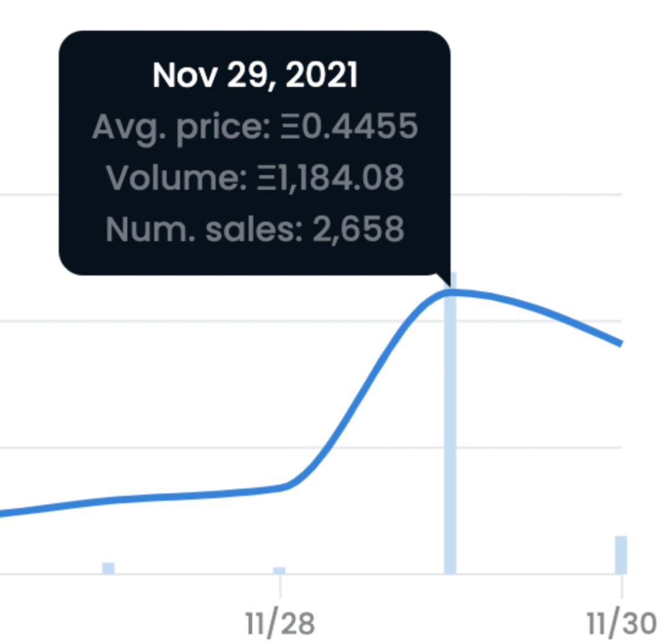Screen dimensions: 671x644
Task: Click the tick mark above 11/28
Action: [x=280, y=586]
